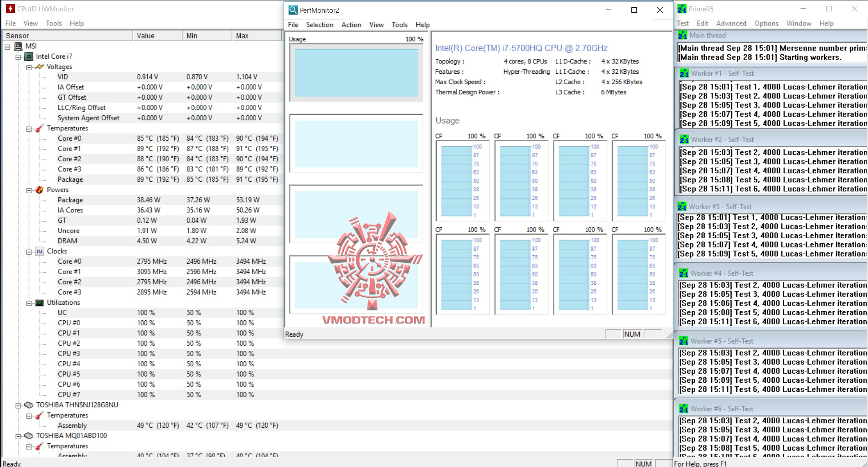Select the second graph panel in PerfMonitor2 sidebar

[x=356, y=143]
